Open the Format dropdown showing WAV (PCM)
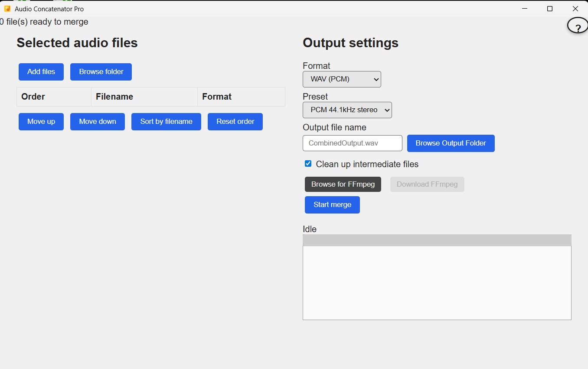This screenshot has height=369, width=588. pyautogui.click(x=342, y=79)
